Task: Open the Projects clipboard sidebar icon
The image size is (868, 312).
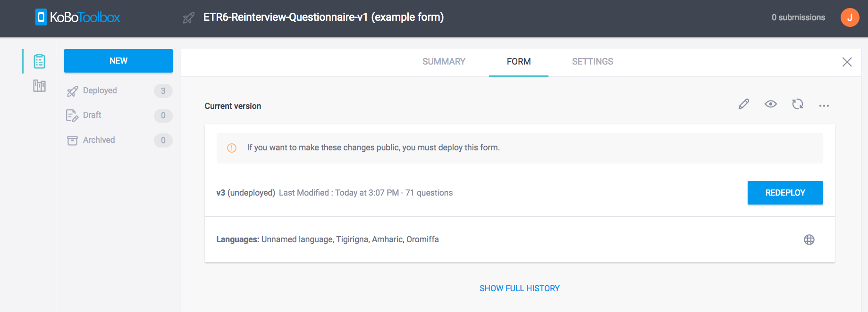Action: pos(39,61)
